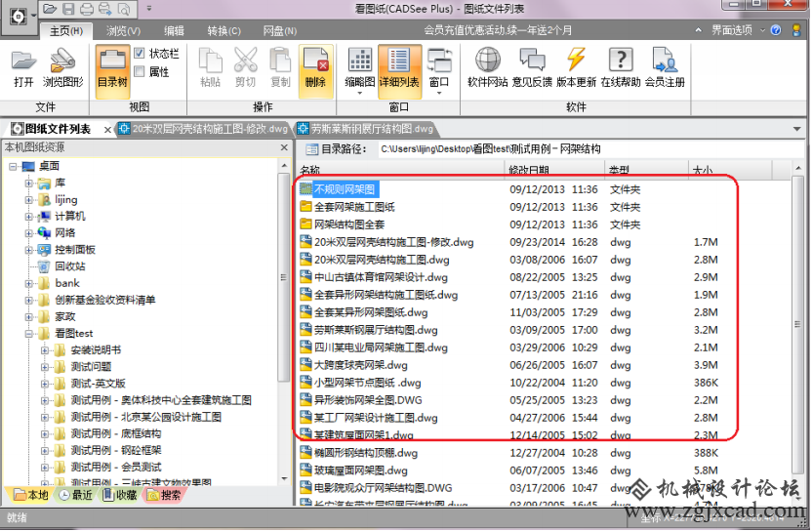Toggle the 状态栏 status bar checkbox
Viewport: 812px width, 531px height.
coord(140,53)
